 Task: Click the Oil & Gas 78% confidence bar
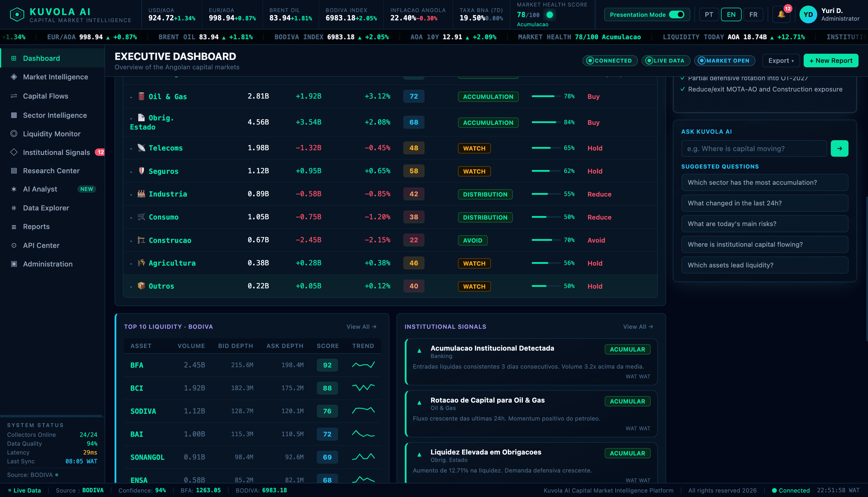(546, 96)
